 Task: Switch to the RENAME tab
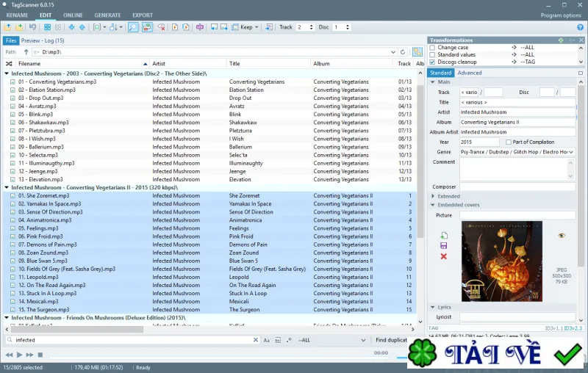17,15
